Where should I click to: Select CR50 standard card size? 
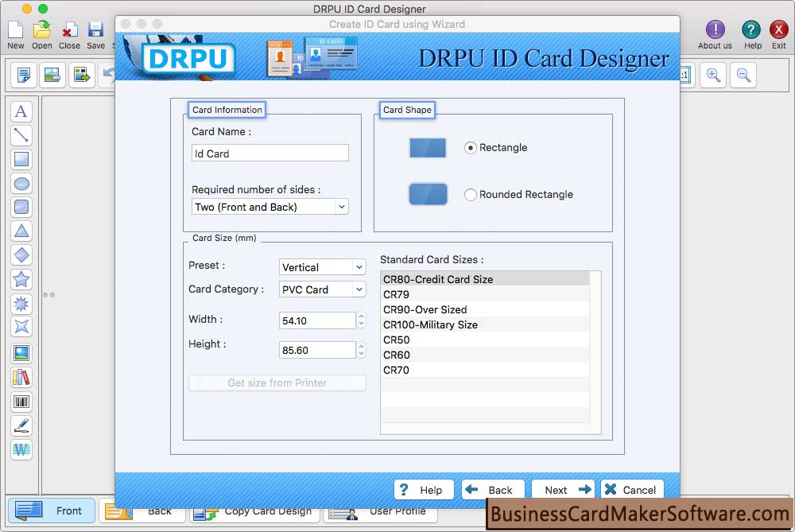point(485,340)
